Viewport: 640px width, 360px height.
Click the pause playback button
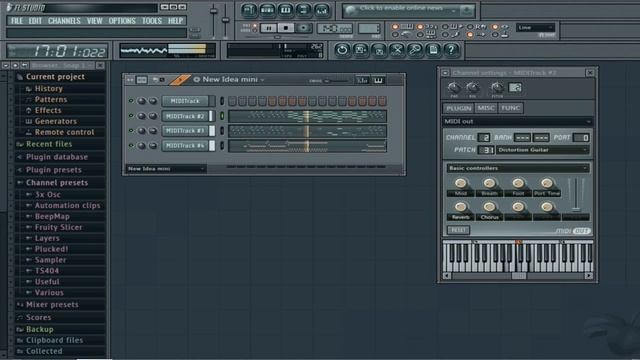268,28
